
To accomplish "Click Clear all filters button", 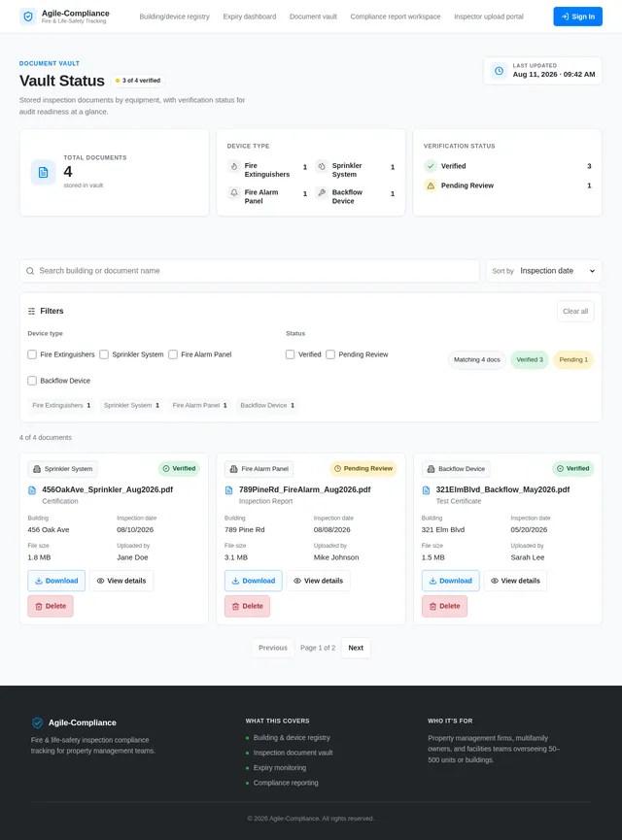I will pyautogui.click(x=575, y=312).
